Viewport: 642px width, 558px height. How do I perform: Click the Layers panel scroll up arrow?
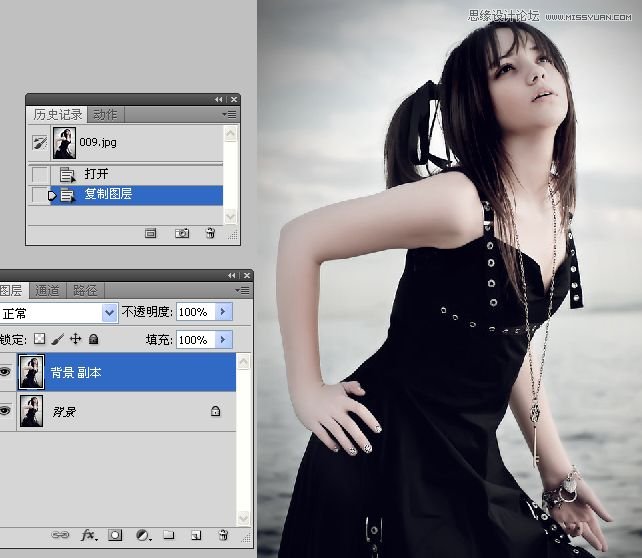[244, 362]
